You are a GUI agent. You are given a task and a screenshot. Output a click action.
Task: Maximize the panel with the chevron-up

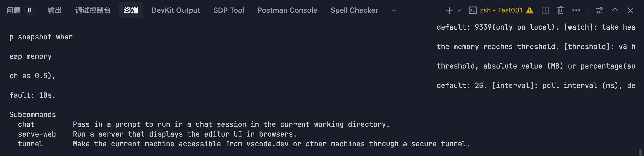click(x=615, y=10)
